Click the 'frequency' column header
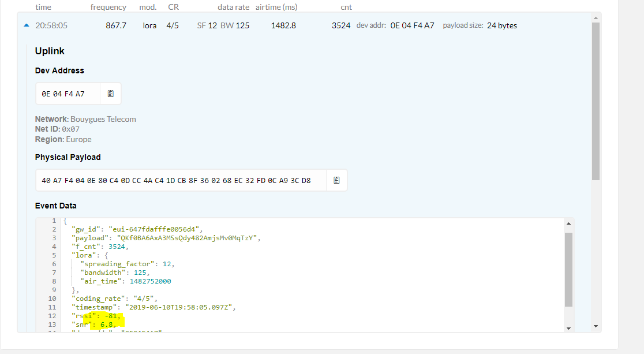The height and width of the screenshot is (354, 644). pos(108,7)
